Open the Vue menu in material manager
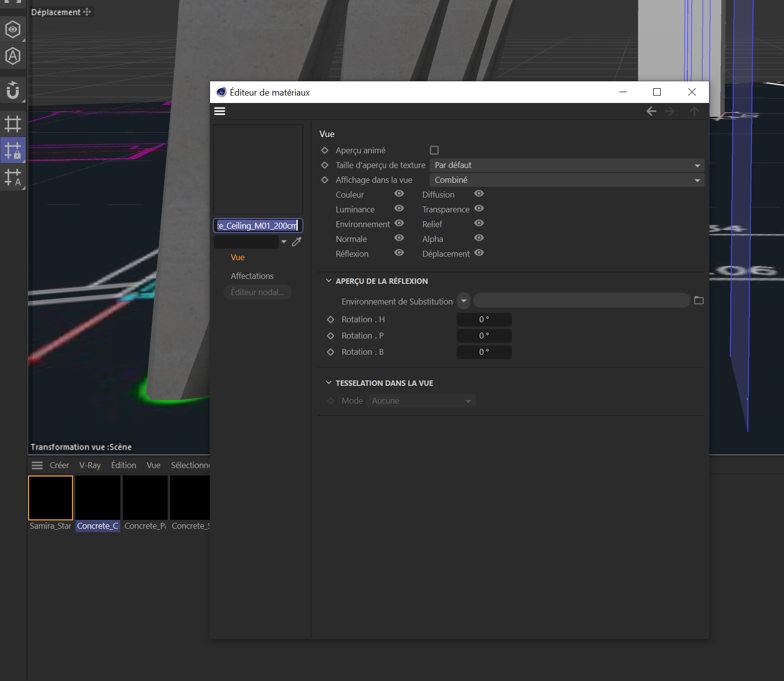This screenshot has height=681, width=784. (153, 465)
